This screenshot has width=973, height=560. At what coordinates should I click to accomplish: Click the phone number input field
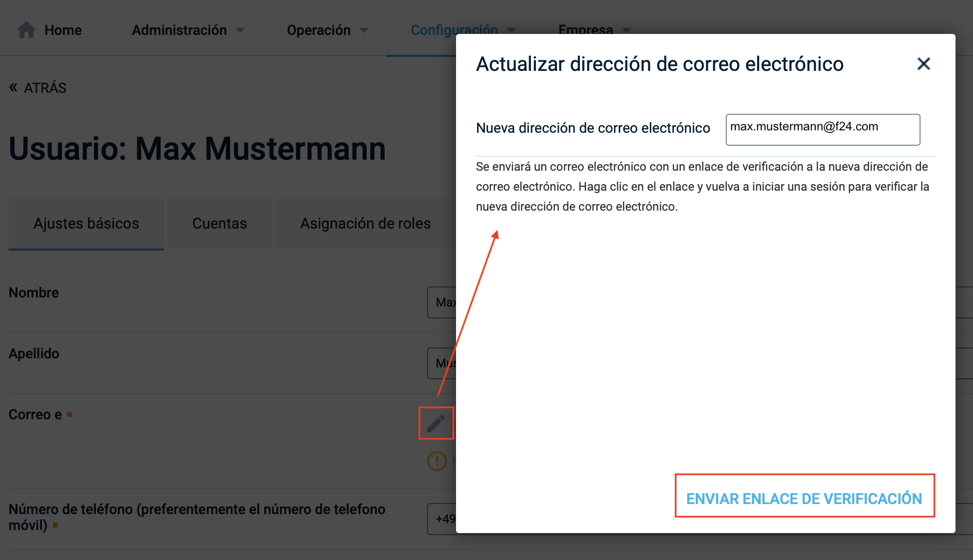[x=442, y=519]
